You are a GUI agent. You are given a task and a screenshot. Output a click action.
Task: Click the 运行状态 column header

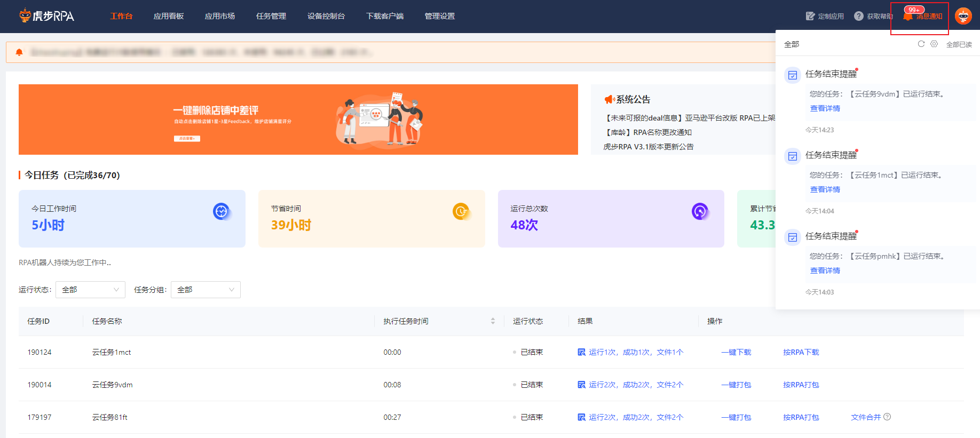pos(528,321)
